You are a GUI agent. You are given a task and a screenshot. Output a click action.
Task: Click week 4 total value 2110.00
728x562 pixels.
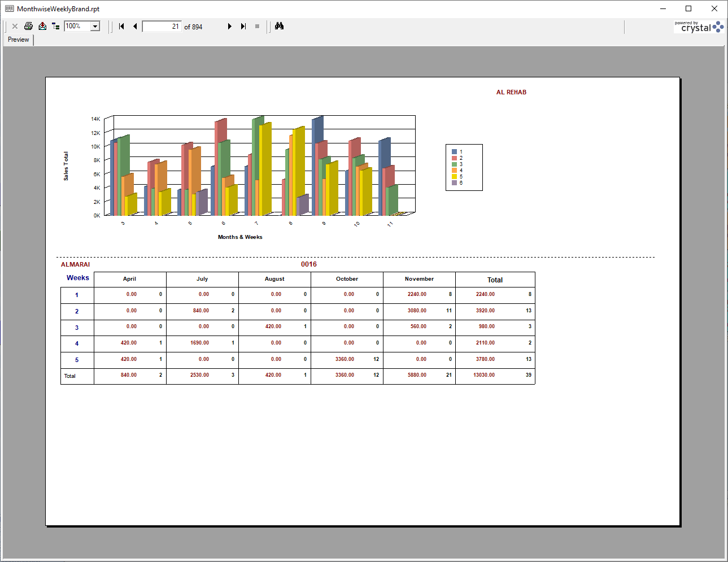[x=485, y=343]
